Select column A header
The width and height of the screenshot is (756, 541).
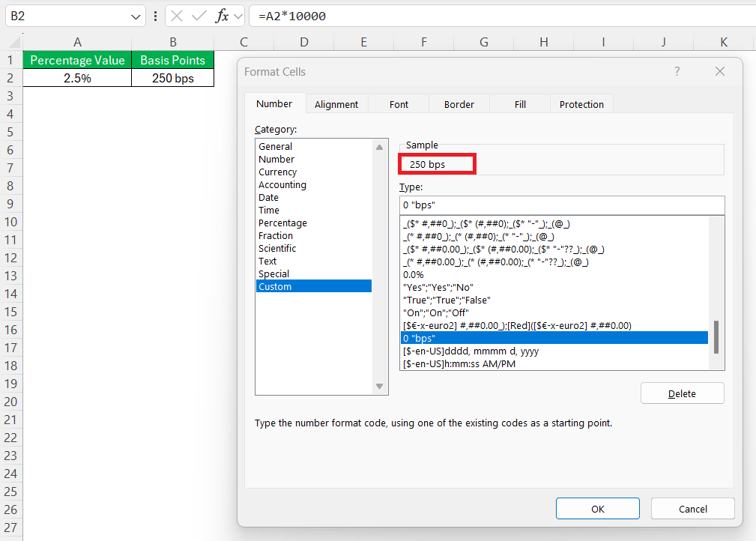[77, 42]
